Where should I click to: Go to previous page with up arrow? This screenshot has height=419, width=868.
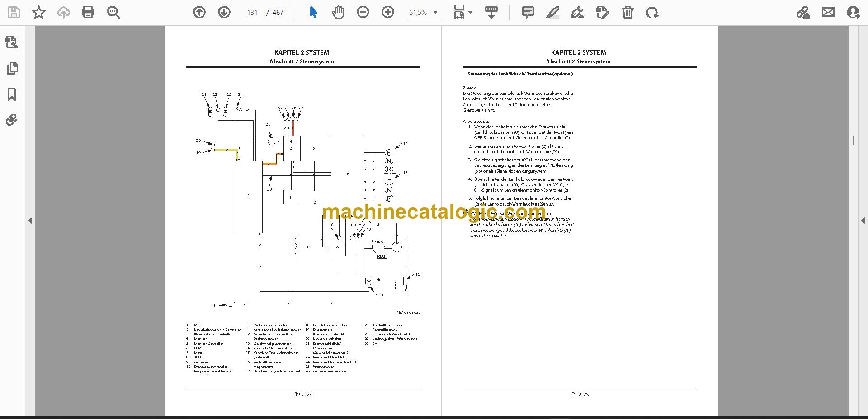point(199,12)
